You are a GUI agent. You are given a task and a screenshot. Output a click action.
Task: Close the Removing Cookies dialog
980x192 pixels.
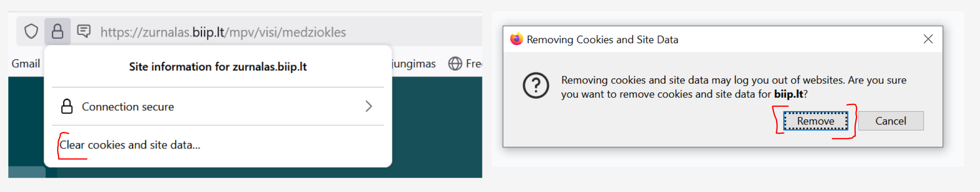point(928,39)
